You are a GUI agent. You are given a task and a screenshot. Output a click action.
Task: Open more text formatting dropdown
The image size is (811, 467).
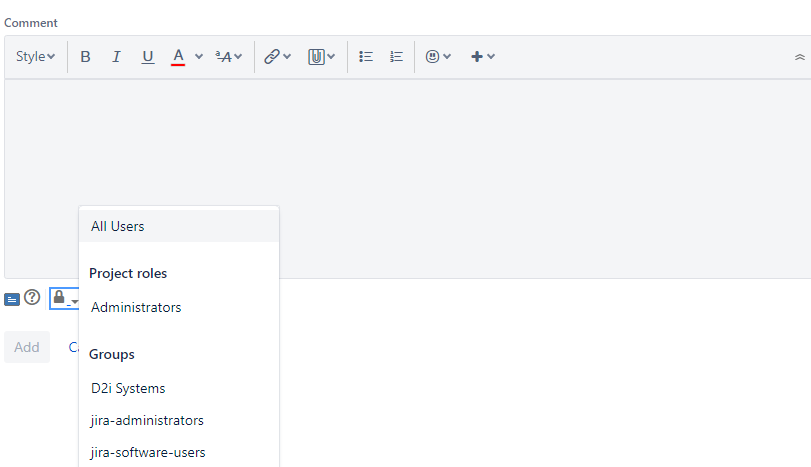[228, 56]
